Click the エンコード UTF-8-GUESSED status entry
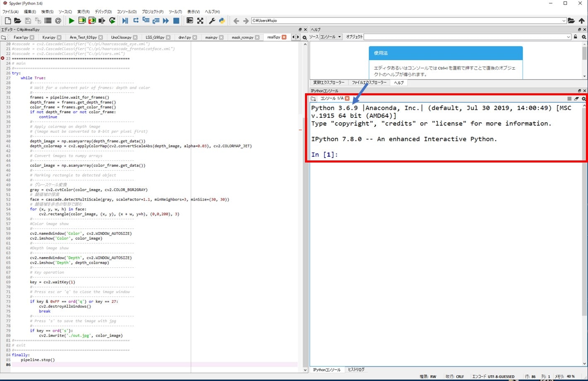This screenshot has width=588, height=381. point(493,376)
